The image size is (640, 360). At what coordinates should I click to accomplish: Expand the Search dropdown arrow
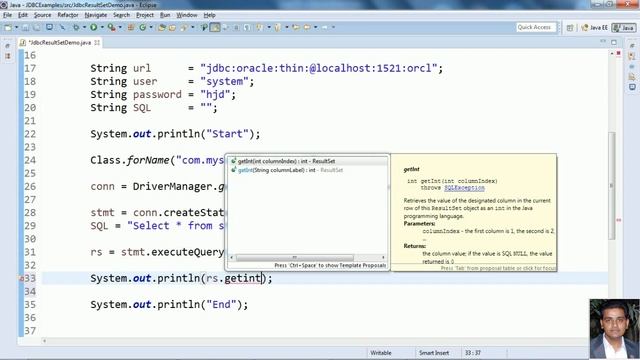click(193, 27)
